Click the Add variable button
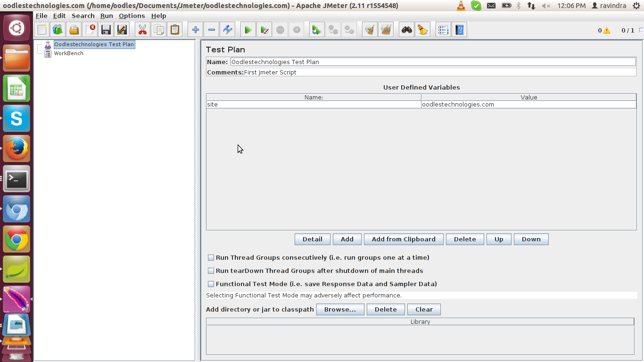 tap(347, 239)
